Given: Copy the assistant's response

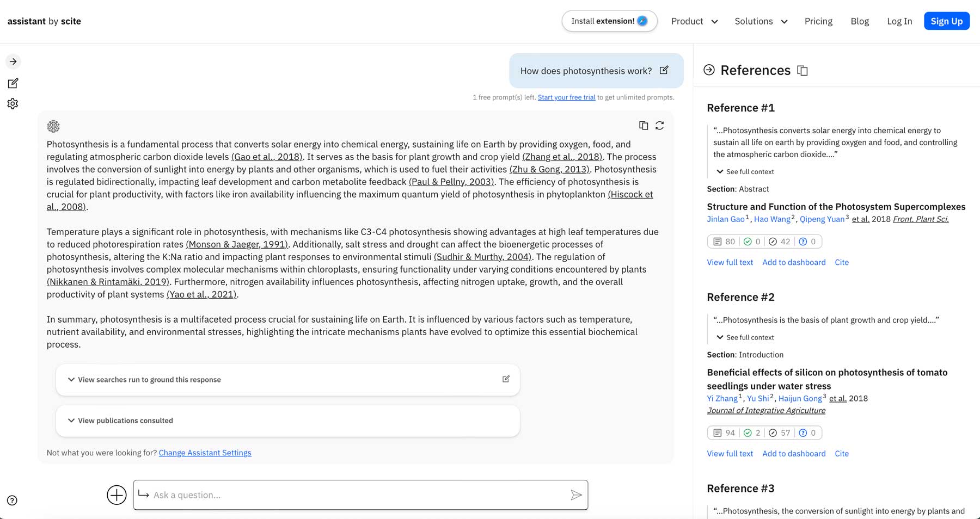Looking at the screenshot, I should pyautogui.click(x=643, y=125).
